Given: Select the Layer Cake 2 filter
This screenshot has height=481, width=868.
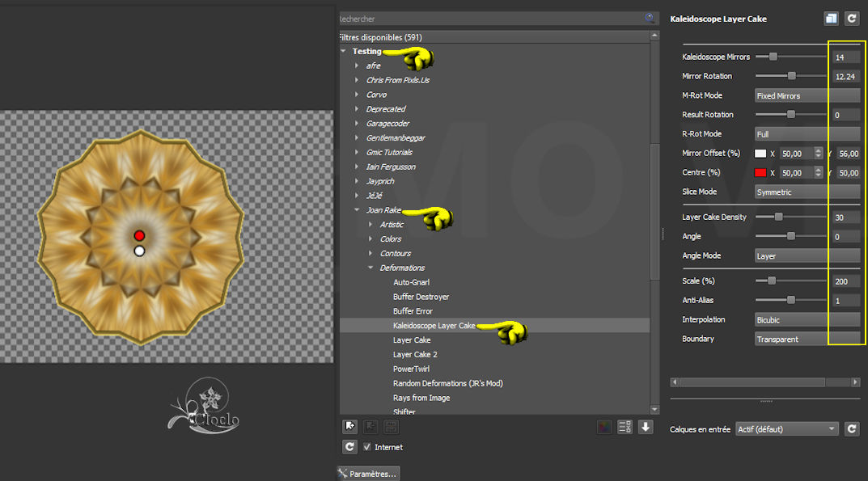Looking at the screenshot, I should click(415, 354).
